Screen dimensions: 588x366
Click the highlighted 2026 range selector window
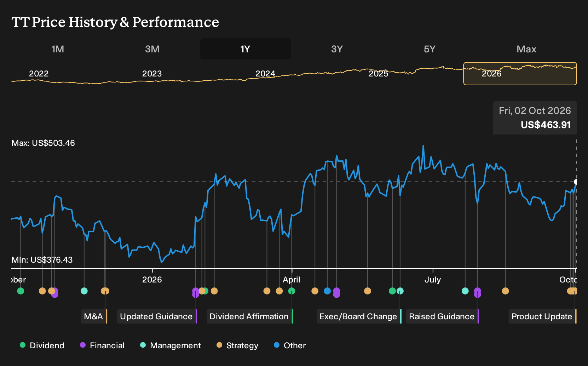tap(520, 74)
